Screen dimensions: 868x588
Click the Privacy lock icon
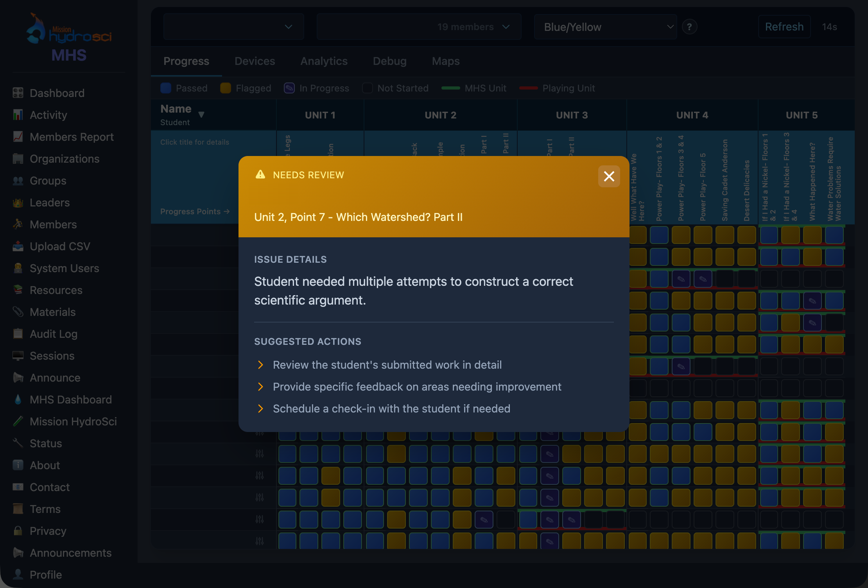[18, 531]
